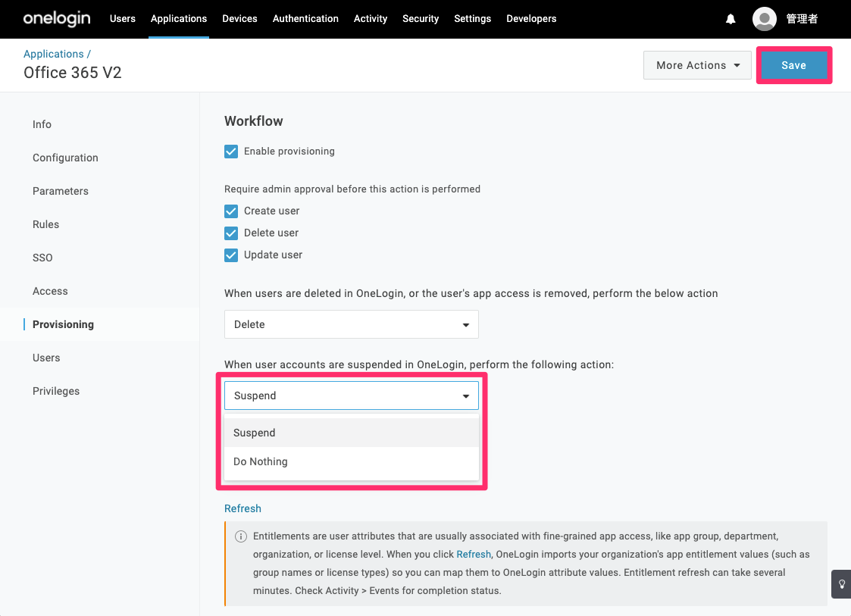Open the Delete action dropdown

(x=351, y=324)
